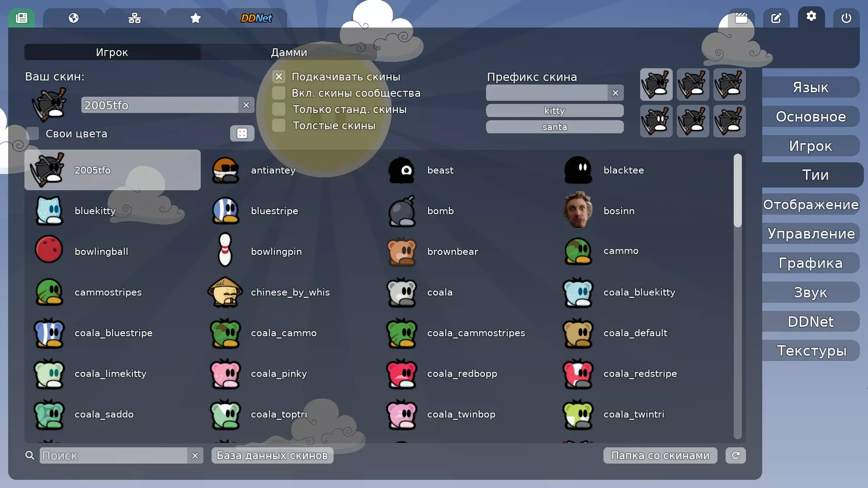Image resolution: width=868 pixels, height=488 pixels.
Task: Toggle the Свои цвета checkbox
Action: 33,134
